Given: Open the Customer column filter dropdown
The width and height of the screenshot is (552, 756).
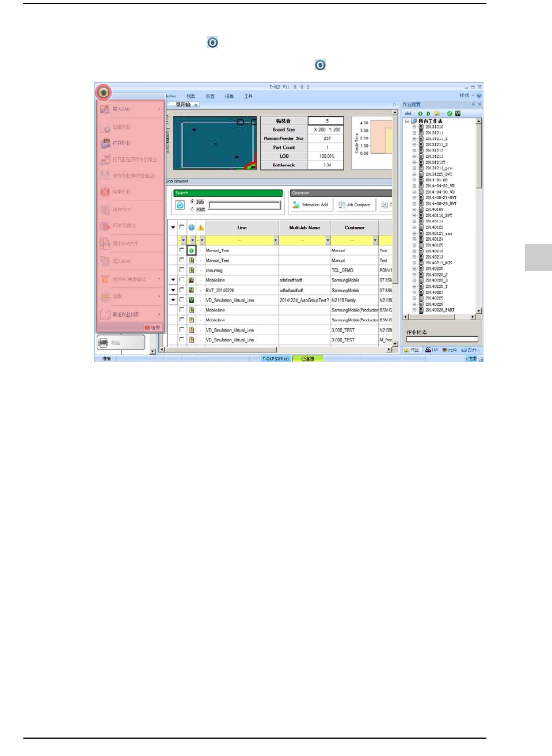Looking at the screenshot, I should 375,240.
